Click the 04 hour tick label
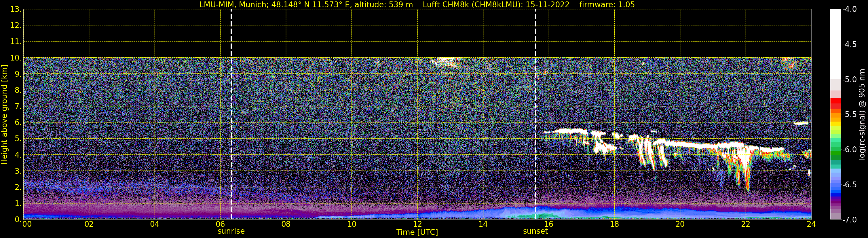The width and height of the screenshot is (868, 238). [155, 224]
